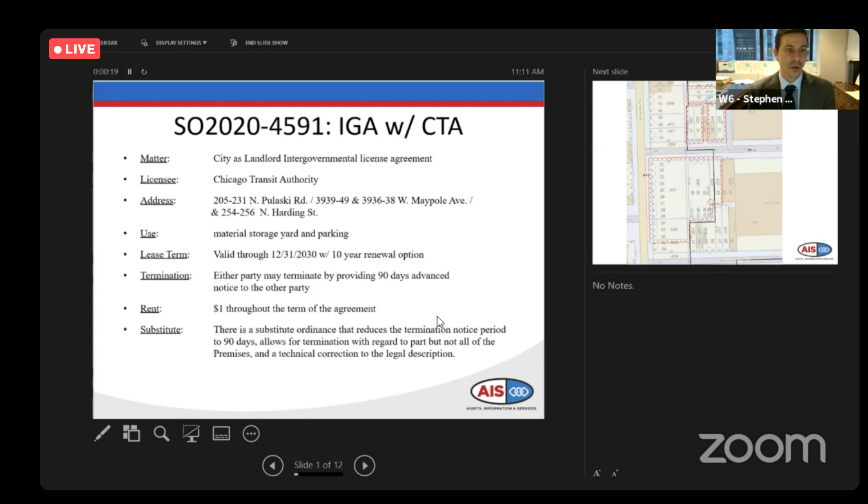This screenshot has width=868, height=504.
Task: Open the Display Settings dropdown
Action: (x=181, y=43)
